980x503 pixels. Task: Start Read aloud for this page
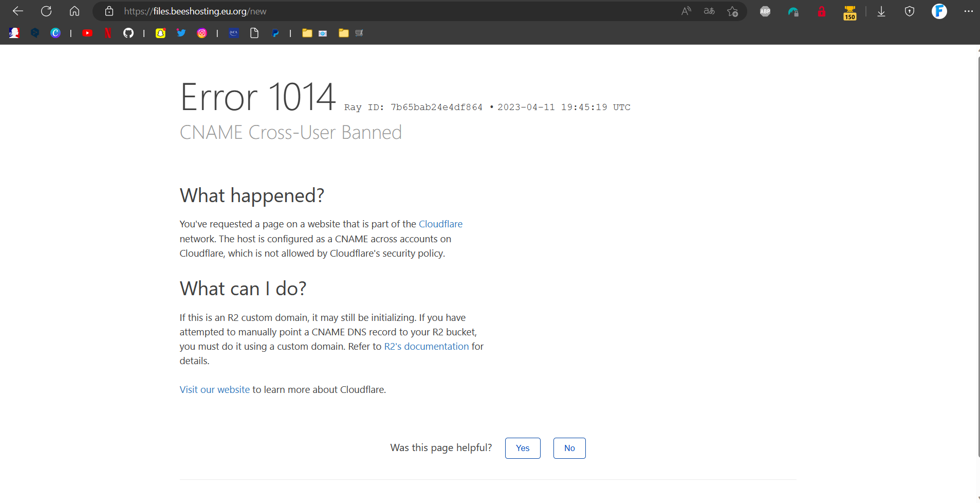686,11
